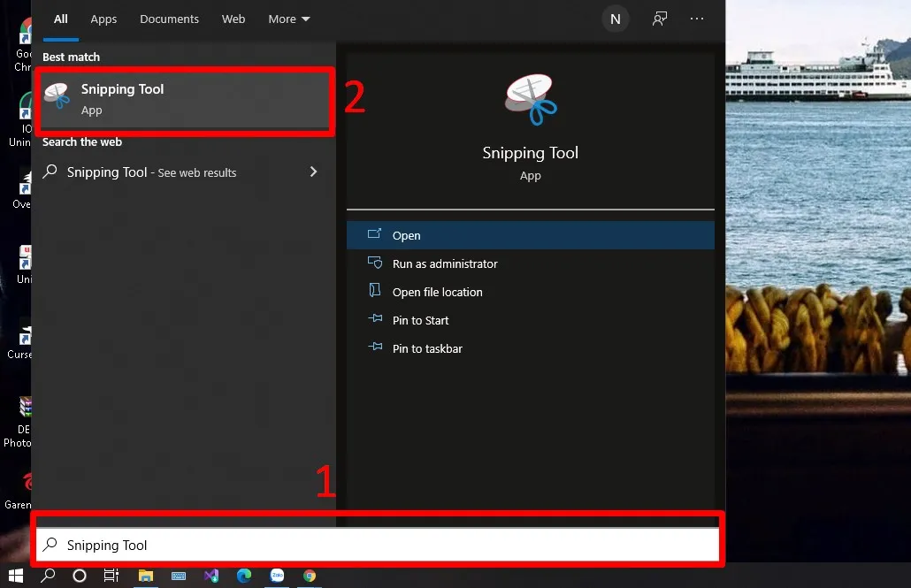The height and width of the screenshot is (588, 911).
Task: Click the Windows Start button
Action: (15, 577)
